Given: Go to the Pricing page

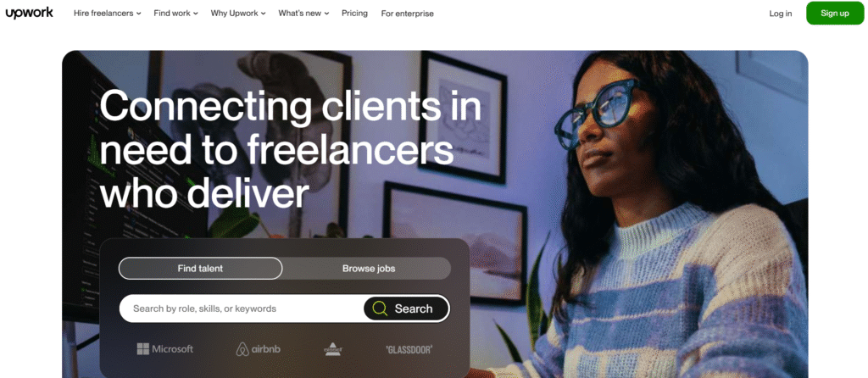Looking at the screenshot, I should (354, 14).
